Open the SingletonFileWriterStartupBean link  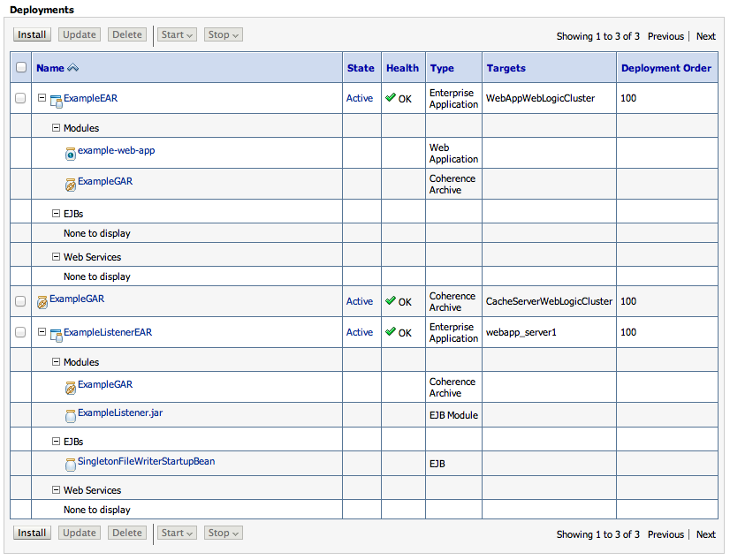(x=146, y=461)
